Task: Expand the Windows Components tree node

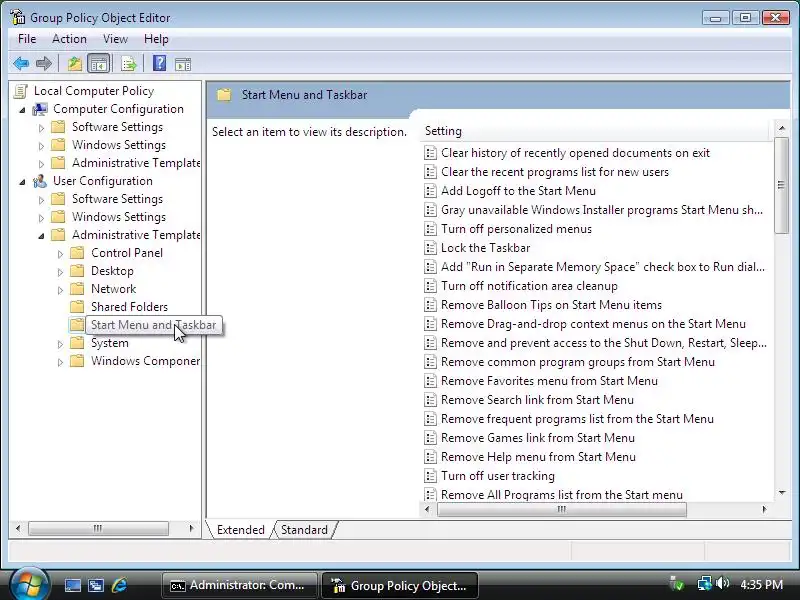Action: (x=60, y=362)
